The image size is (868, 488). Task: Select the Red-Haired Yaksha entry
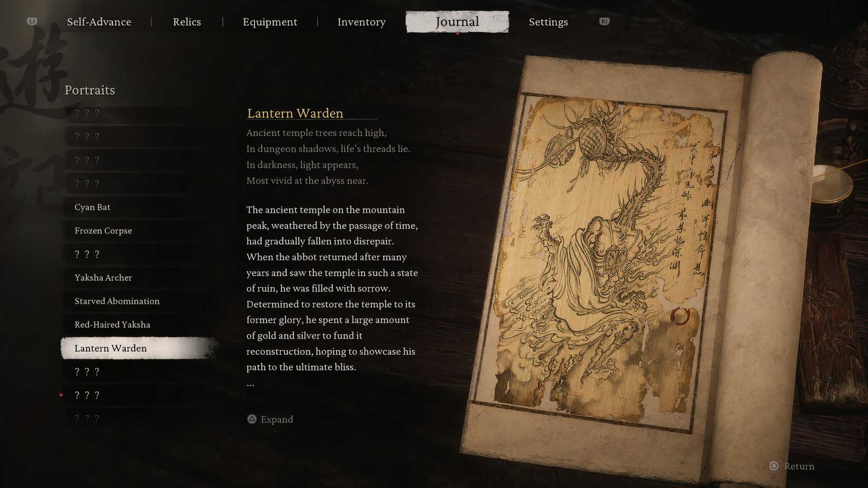click(113, 324)
